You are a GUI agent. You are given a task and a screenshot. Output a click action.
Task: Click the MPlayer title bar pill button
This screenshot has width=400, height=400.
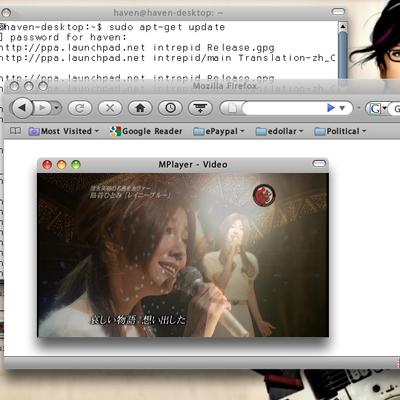(x=319, y=163)
